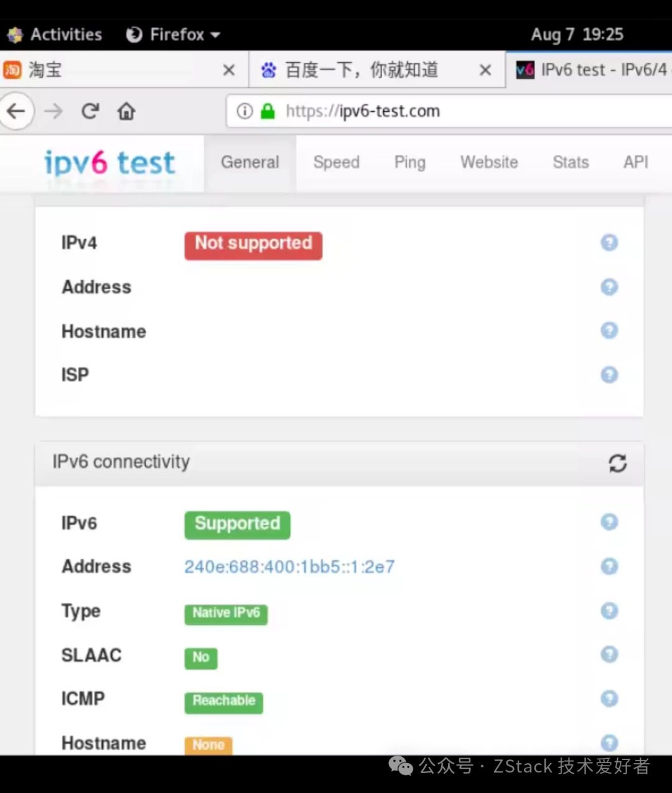Click the ipv6 test logo
This screenshot has width=672, height=793.
point(109,164)
